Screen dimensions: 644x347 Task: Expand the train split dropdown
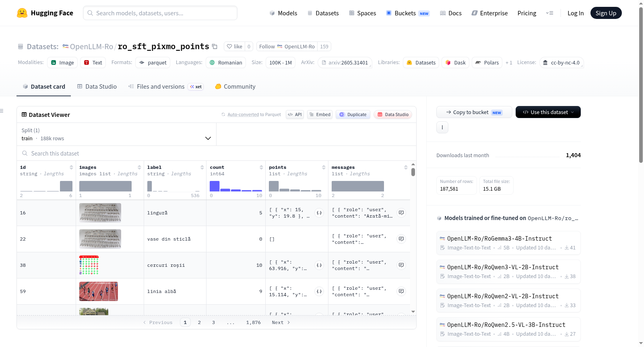click(116, 134)
